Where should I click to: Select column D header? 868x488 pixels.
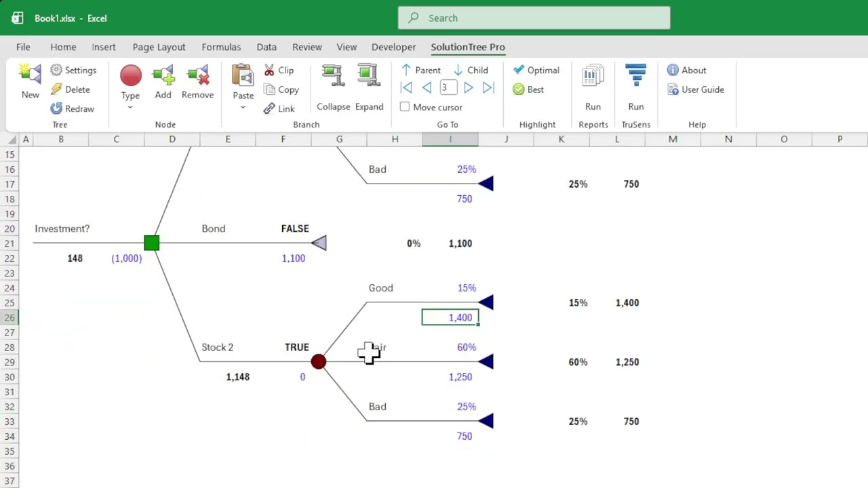click(172, 139)
